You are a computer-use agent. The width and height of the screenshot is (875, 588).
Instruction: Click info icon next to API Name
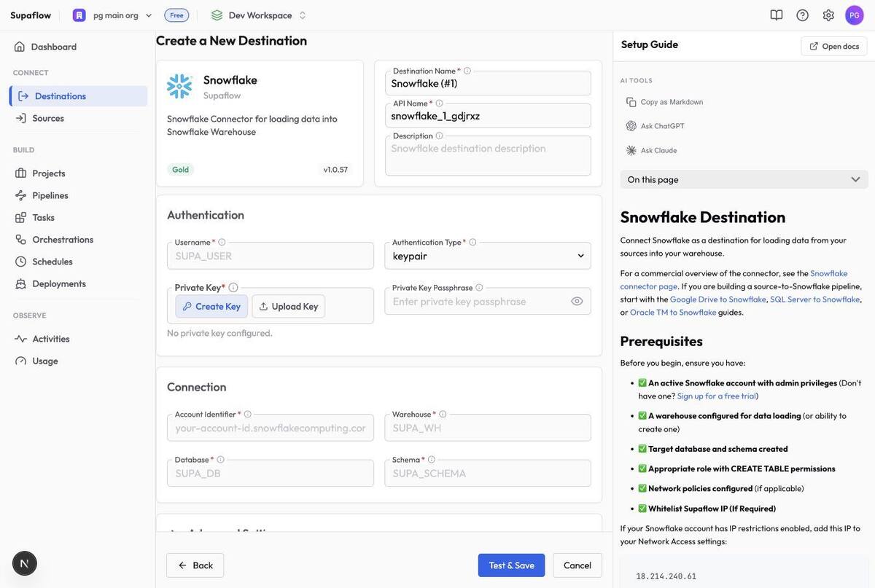439,103
